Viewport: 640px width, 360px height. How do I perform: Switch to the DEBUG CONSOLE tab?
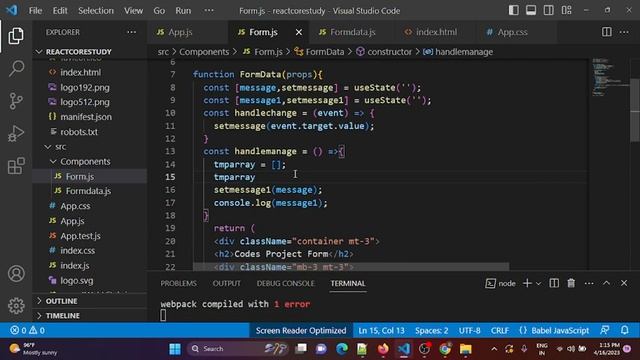(285, 283)
